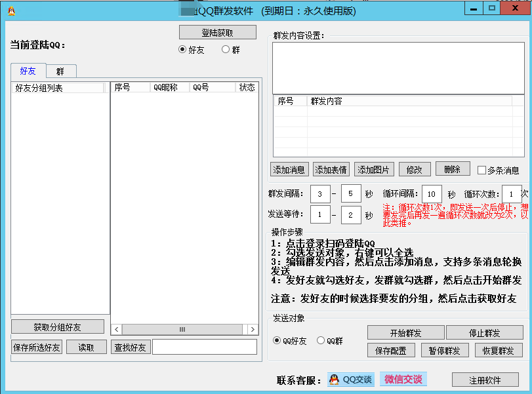Click the right arrow of horizontal scrollbar
Viewport: 532px width, 394px height.
click(253, 329)
